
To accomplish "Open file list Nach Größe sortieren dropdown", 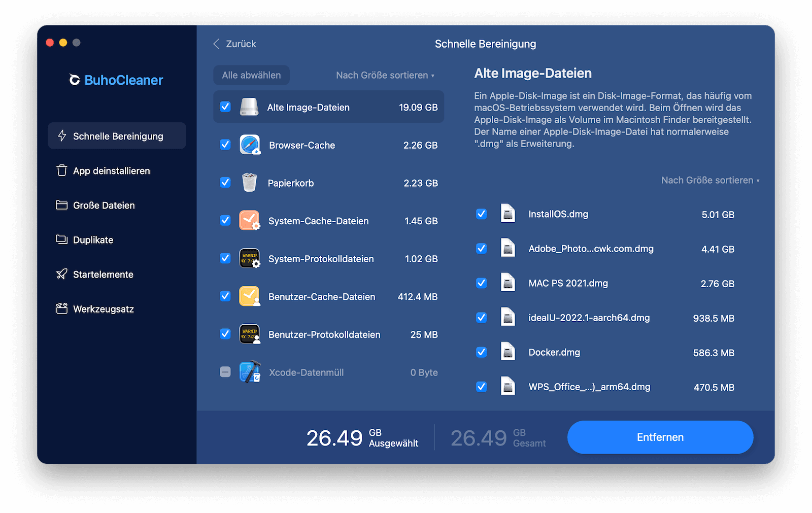I will (x=710, y=180).
